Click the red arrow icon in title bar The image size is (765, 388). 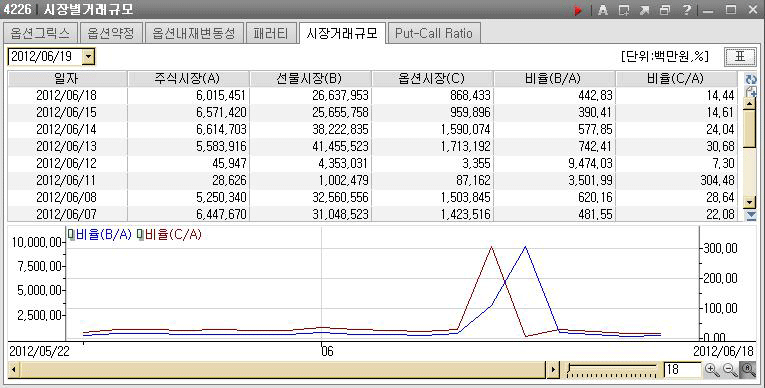coord(578,10)
